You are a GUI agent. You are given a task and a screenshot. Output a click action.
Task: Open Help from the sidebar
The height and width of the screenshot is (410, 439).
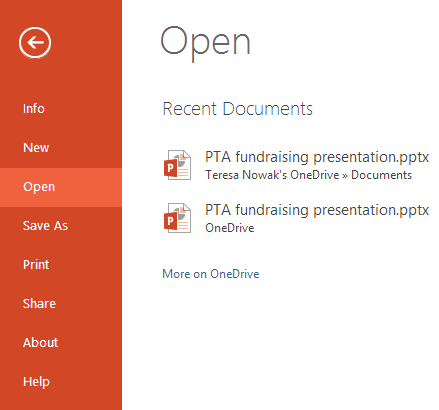[36, 382]
